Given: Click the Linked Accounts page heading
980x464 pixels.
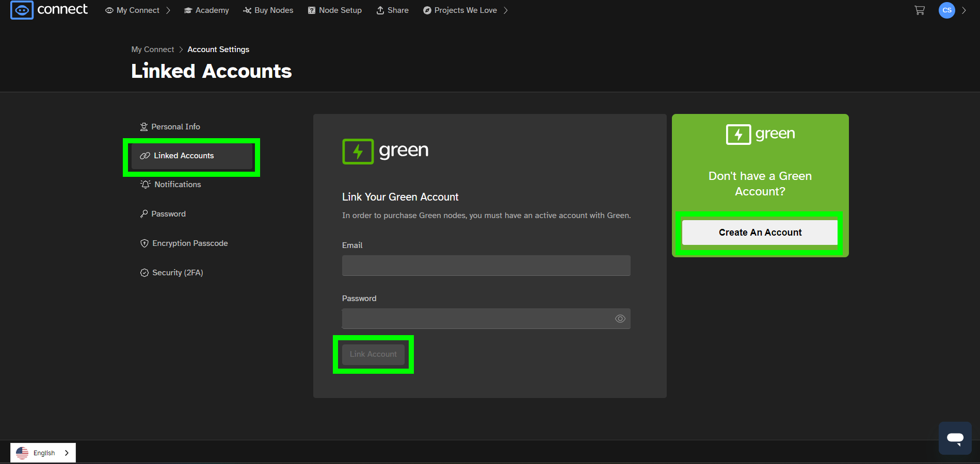Looking at the screenshot, I should coord(212,71).
